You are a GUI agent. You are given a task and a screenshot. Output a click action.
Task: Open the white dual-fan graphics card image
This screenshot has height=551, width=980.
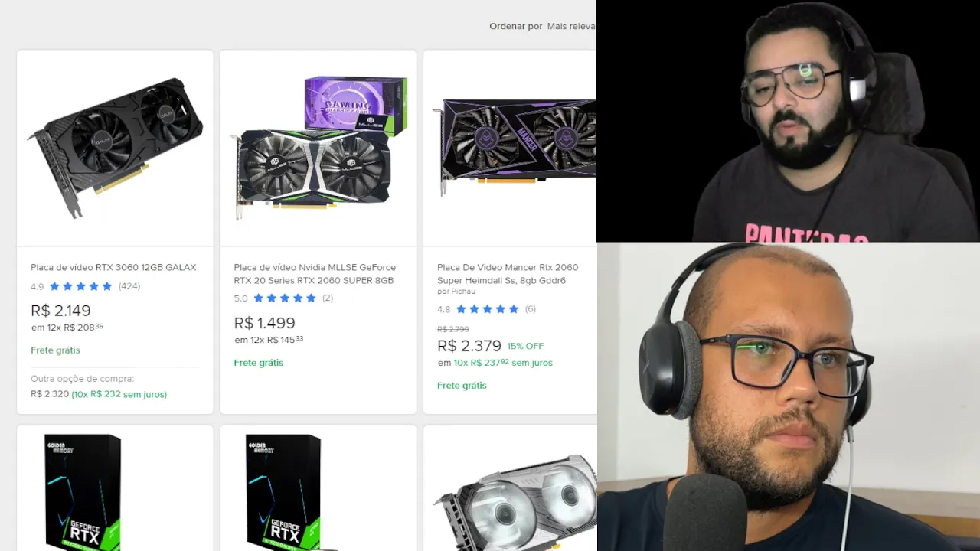[516, 501]
